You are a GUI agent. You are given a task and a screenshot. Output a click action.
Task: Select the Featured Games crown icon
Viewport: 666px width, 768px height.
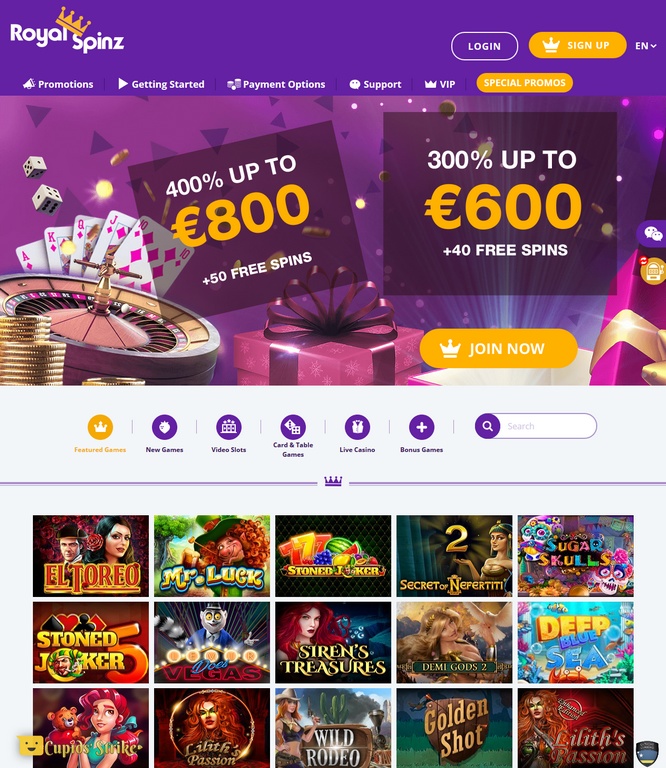(x=100, y=427)
